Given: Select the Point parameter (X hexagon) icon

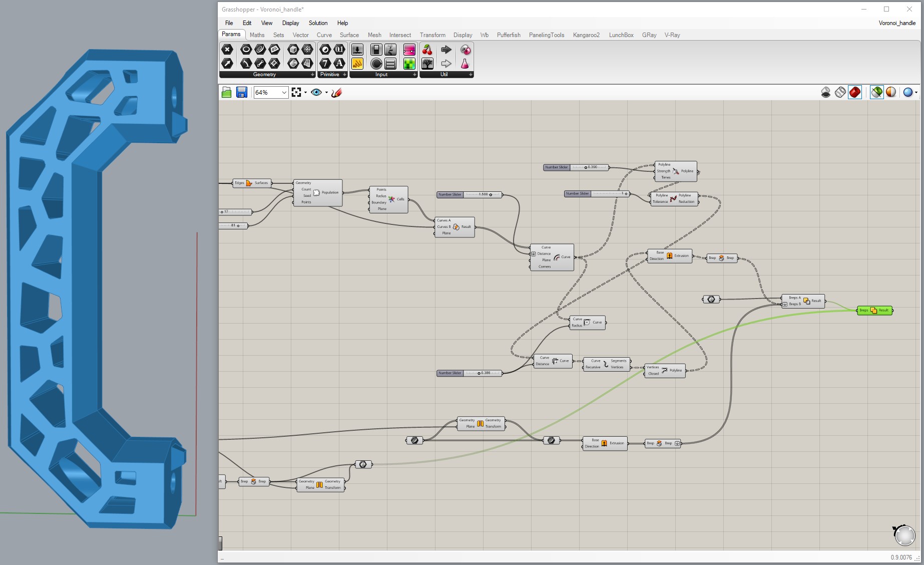Looking at the screenshot, I should pyautogui.click(x=227, y=50).
